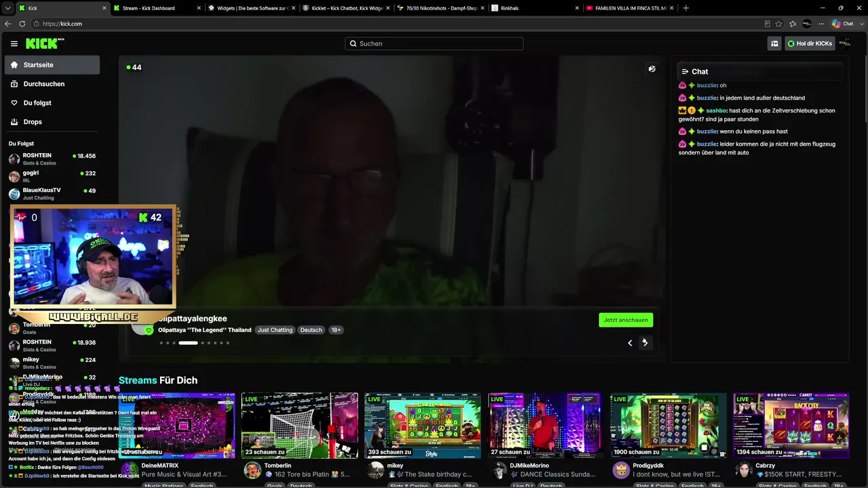The height and width of the screenshot is (488, 868).
Task: Open Durchsuchen in the sidebar
Action: (52, 84)
